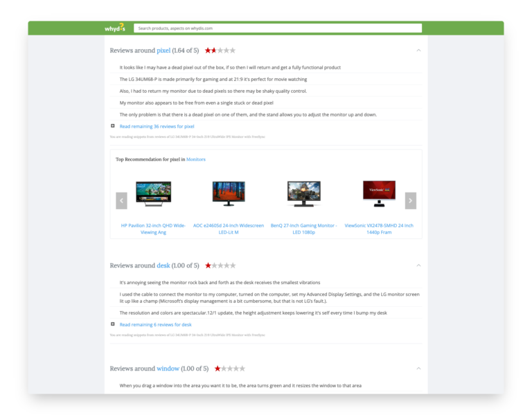Open BenQ 27-Inch Gaming Monitor link
Screen dimensions: 532x415
[303, 229]
